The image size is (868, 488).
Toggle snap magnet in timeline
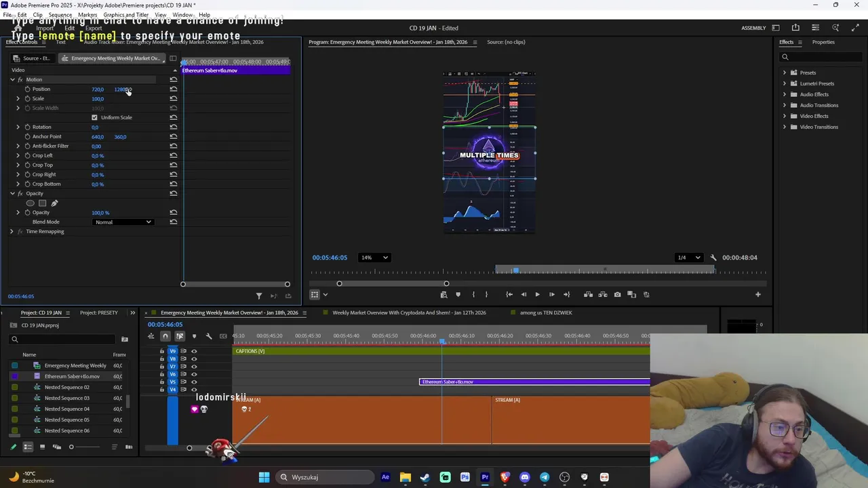coord(165,336)
